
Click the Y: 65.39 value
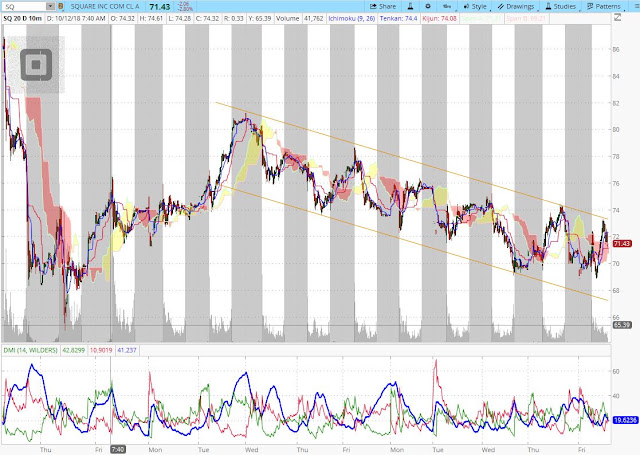tap(260, 18)
